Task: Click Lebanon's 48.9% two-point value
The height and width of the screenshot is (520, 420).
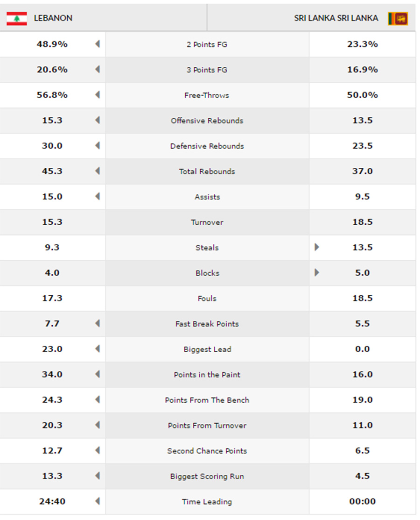Action: pyautogui.click(x=52, y=44)
